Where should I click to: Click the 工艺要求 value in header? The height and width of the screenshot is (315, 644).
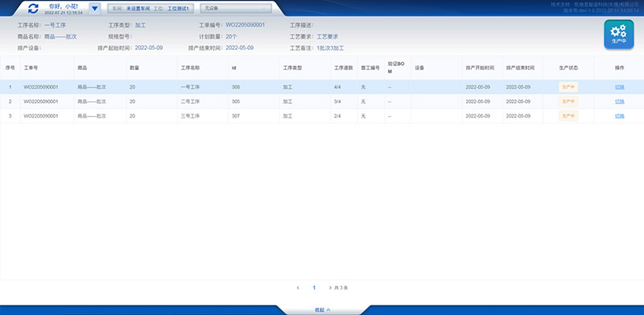[x=328, y=36]
